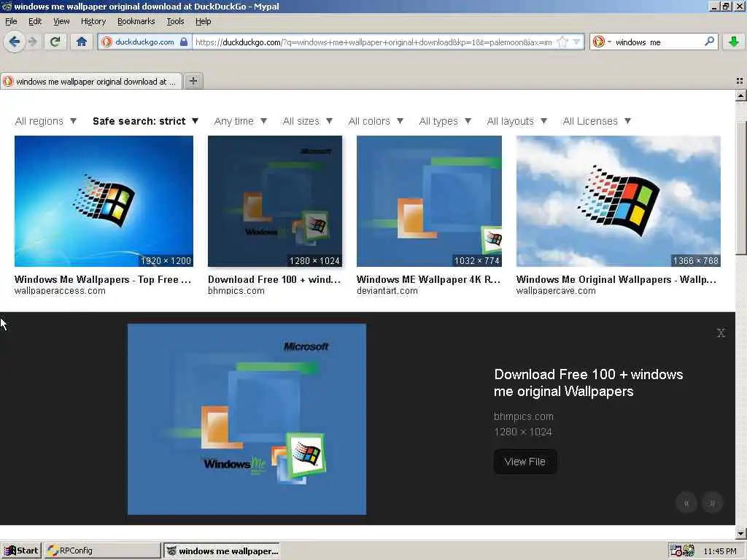Close the image detail panel X

click(720, 332)
